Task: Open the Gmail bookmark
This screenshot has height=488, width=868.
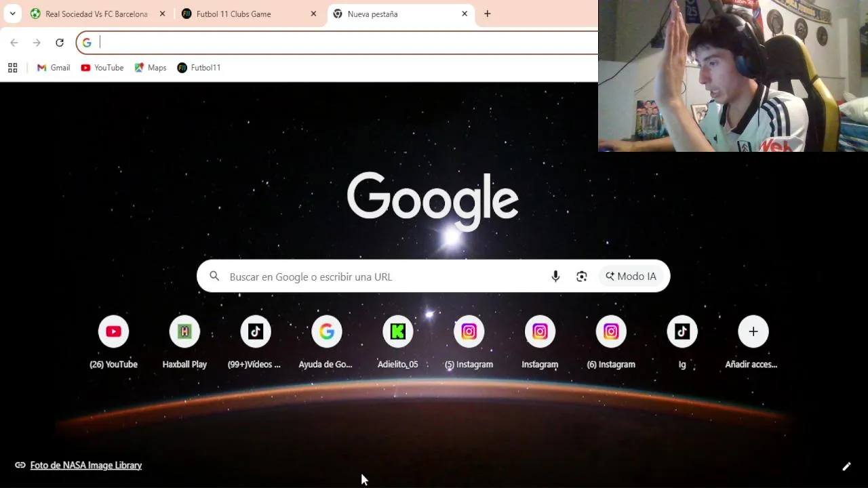Action: click(54, 68)
